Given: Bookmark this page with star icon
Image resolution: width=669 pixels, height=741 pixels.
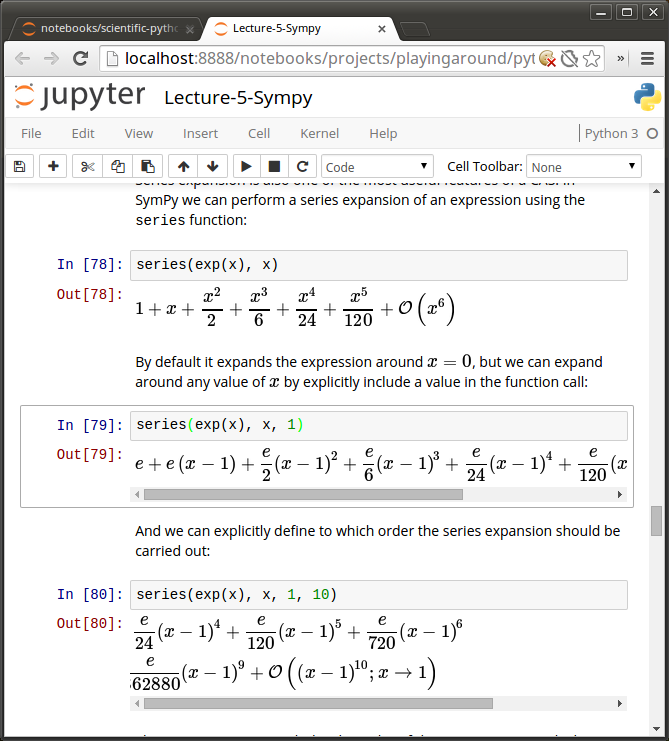Looking at the screenshot, I should (592, 59).
